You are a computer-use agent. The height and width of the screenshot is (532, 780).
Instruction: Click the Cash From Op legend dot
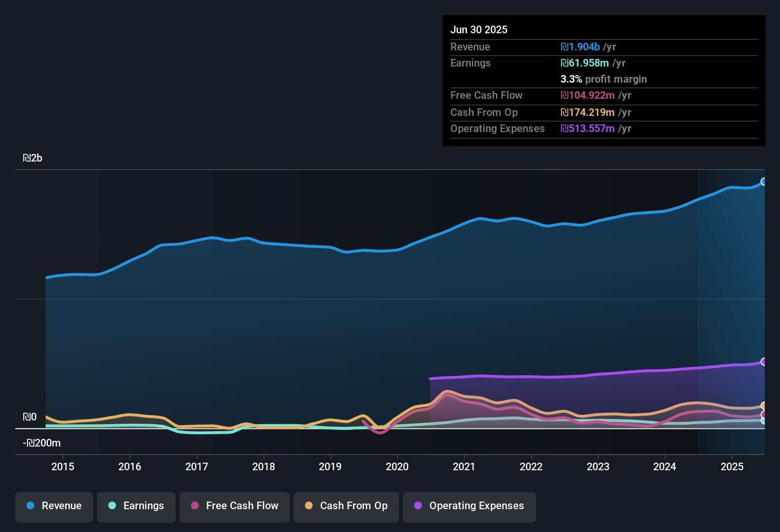[308, 506]
